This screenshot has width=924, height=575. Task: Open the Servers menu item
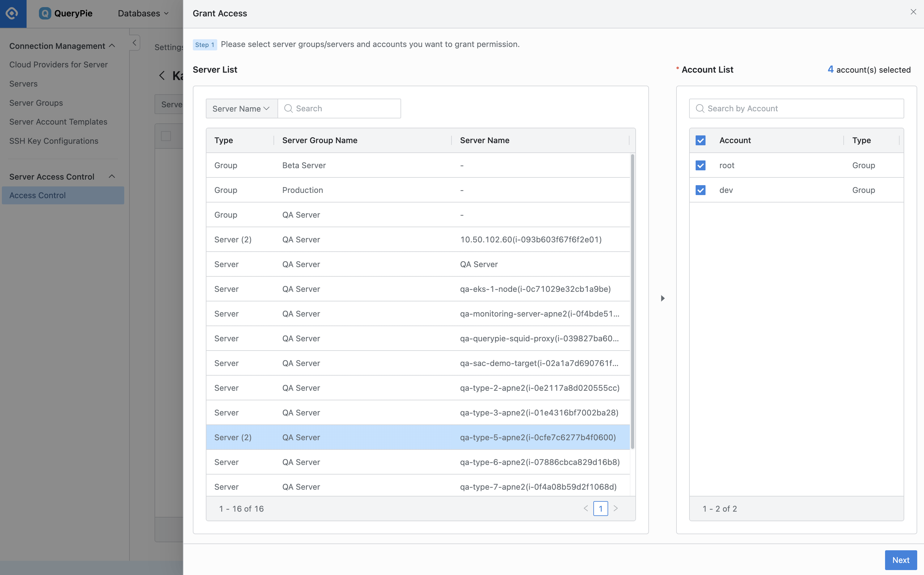click(23, 84)
